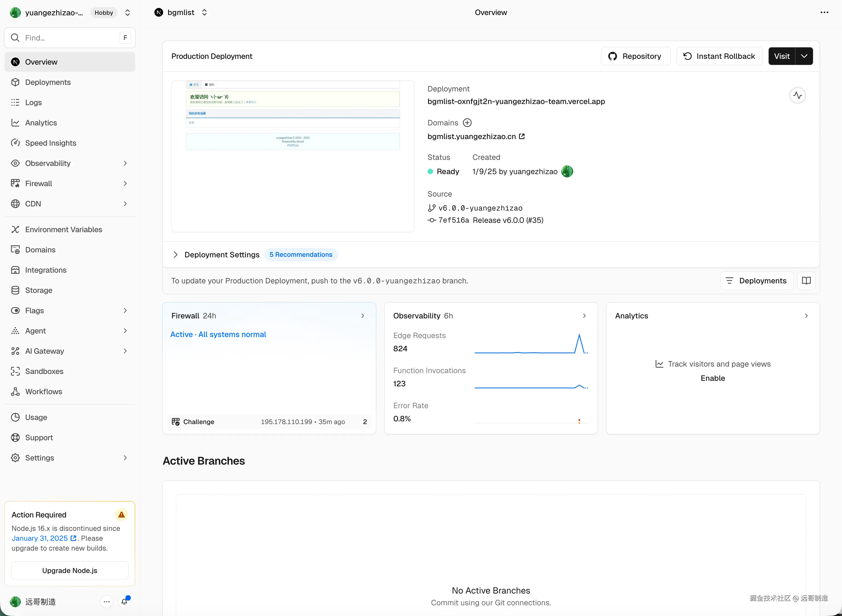Click the Sandboxes icon
Screen dimensions: 842x616
tap(15, 372)
